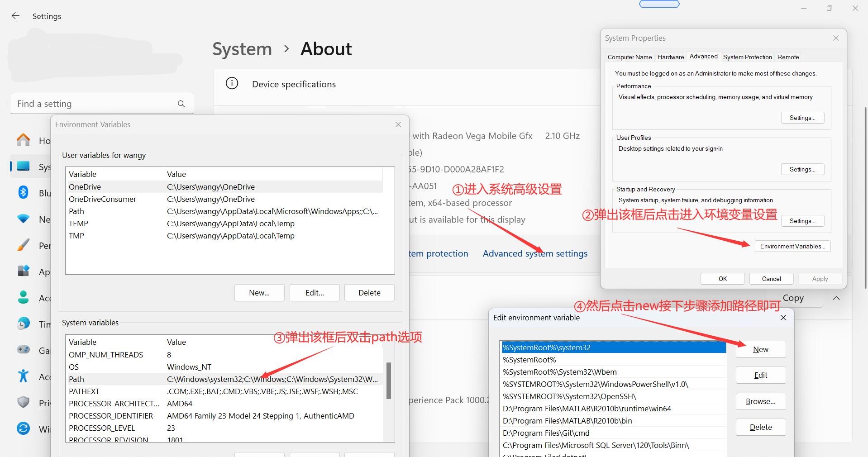868x457 pixels.
Task: Click the Environment Variables... button
Action: 792,246
